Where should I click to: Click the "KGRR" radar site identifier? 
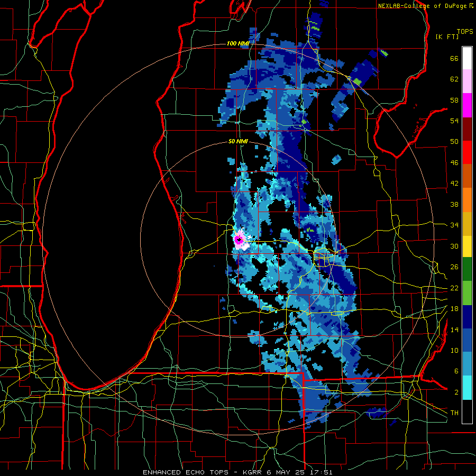click(x=252, y=472)
